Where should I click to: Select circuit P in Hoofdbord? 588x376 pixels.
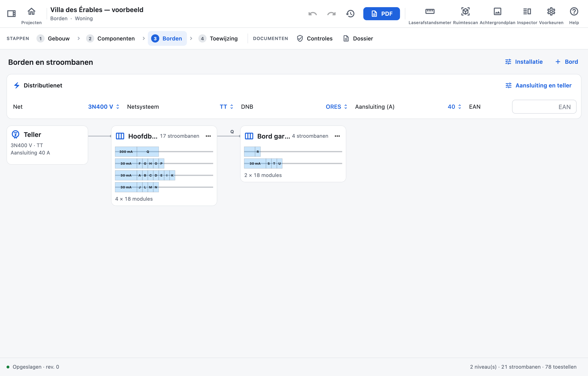coord(161,163)
